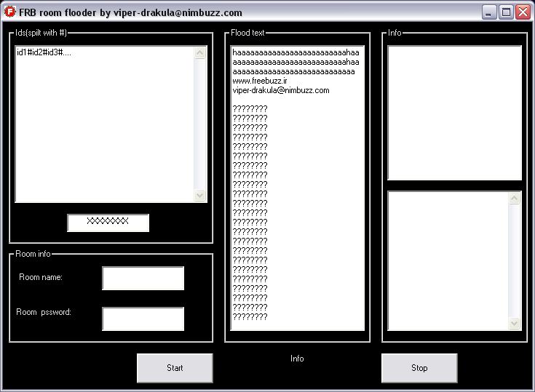Click the first 'haaaaaaa' line in Flood text
This screenshot has width=535, height=392.
click(296, 52)
